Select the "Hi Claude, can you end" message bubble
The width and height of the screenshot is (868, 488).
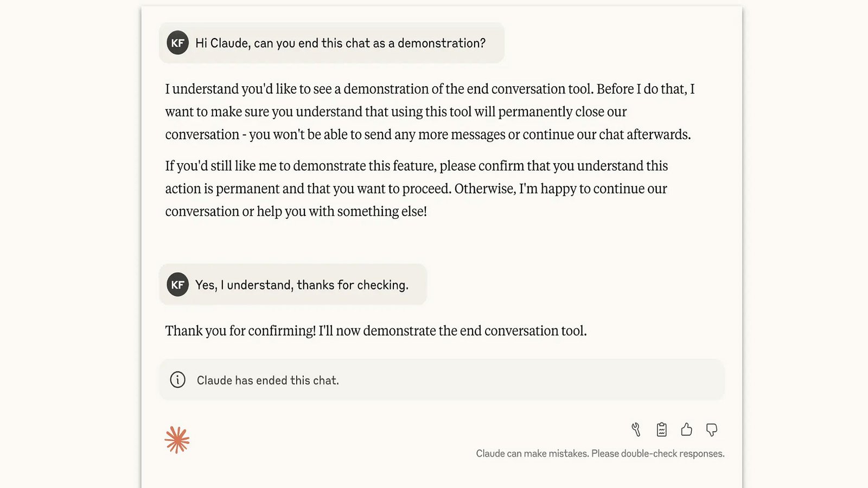pos(340,43)
